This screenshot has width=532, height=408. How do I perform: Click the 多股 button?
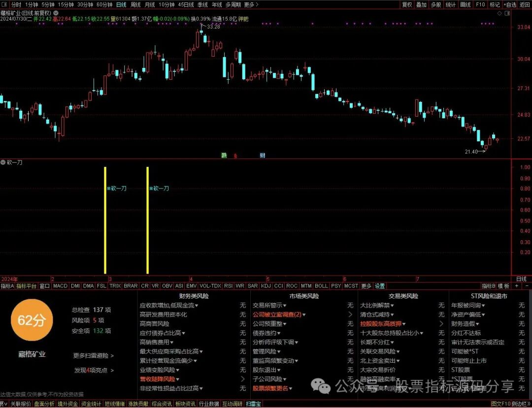point(436,5)
